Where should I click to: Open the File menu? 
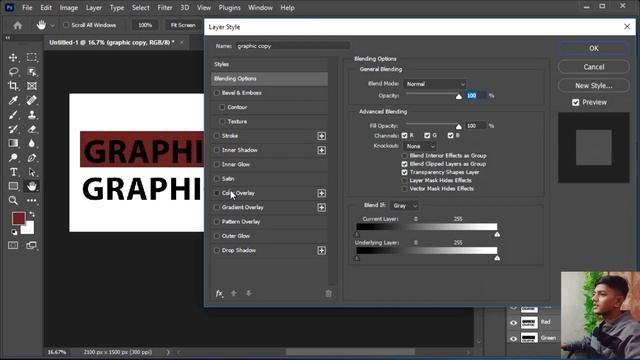pyautogui.click(x=27, y=8)
